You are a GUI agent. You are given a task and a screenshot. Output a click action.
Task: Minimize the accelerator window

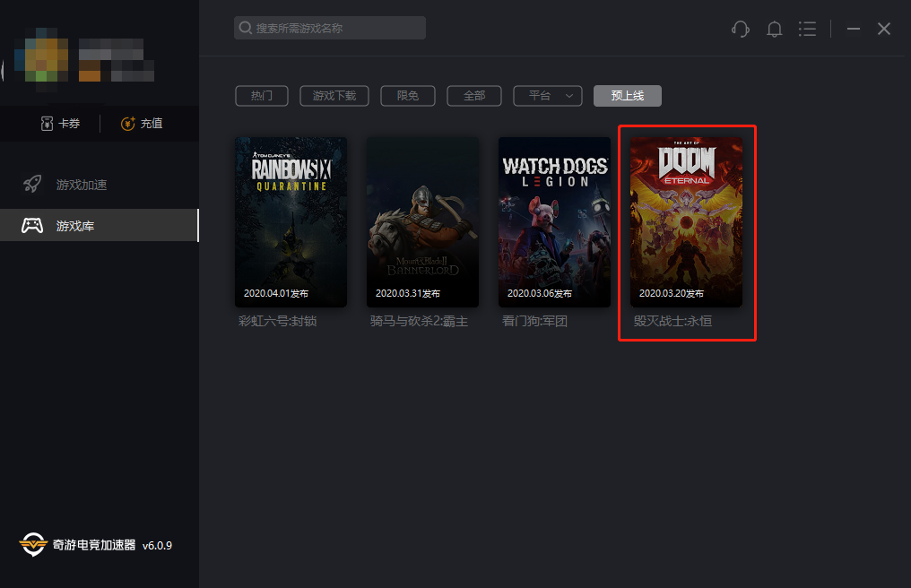(854, 29)
